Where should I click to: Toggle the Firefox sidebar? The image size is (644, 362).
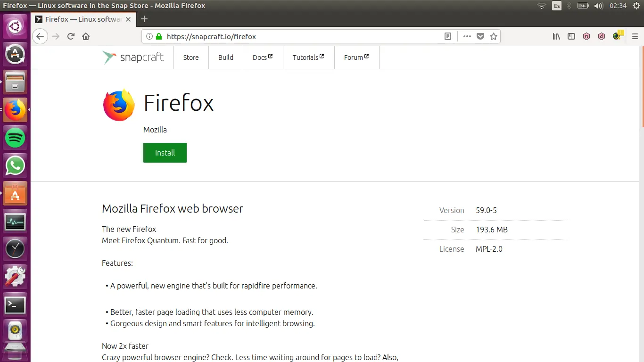coord(571,36)
